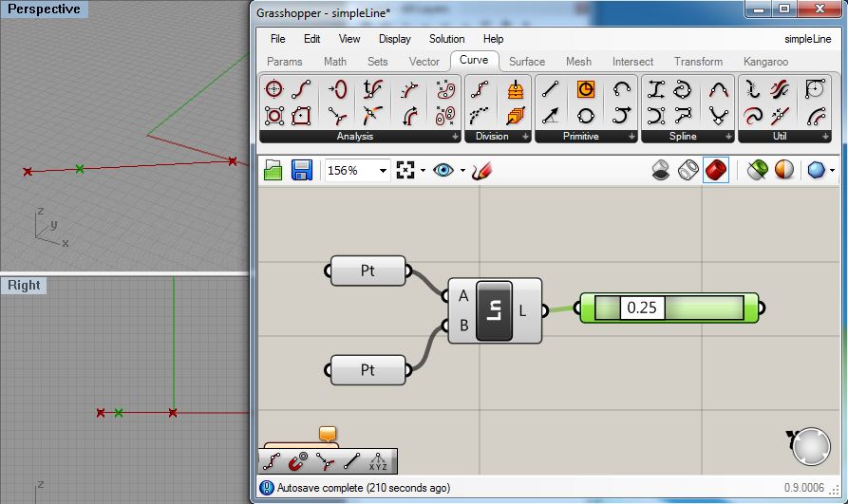Viewport: 848px width, 504px height.
Task: Click the Ln line component
Action: tap(495, 311)
